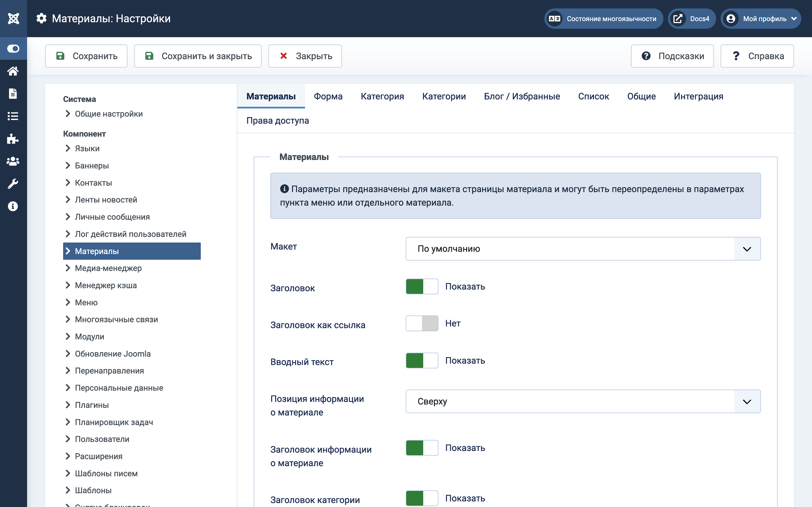This screenshot has width=812, height=507.
Task: Switch to the Права доступа tab
Action: click(278, 121)
